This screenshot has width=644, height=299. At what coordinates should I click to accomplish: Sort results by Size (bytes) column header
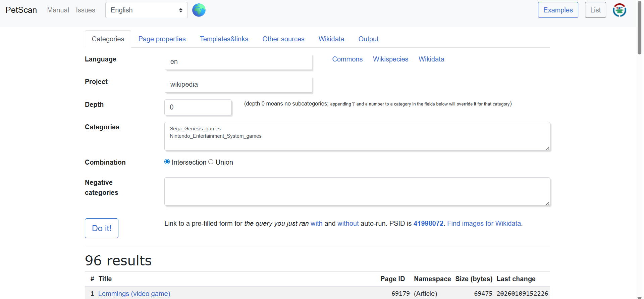tap(474, 279)
